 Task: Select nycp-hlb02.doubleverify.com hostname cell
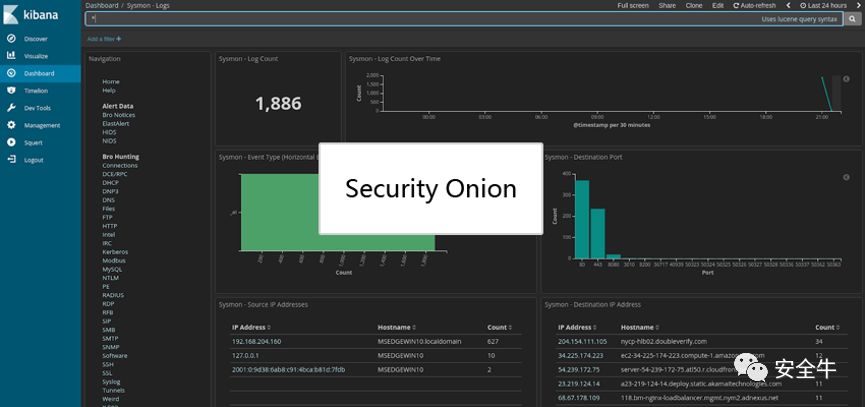coord(663,341)
